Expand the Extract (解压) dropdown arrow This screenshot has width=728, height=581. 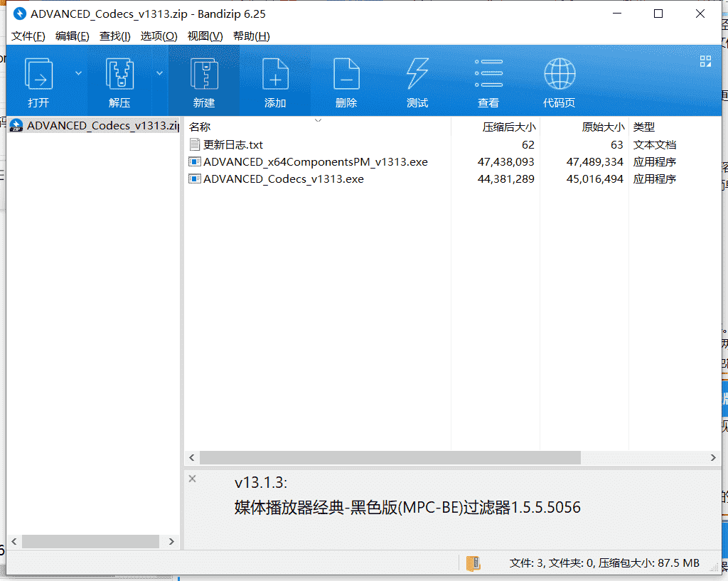click(159, 73)
